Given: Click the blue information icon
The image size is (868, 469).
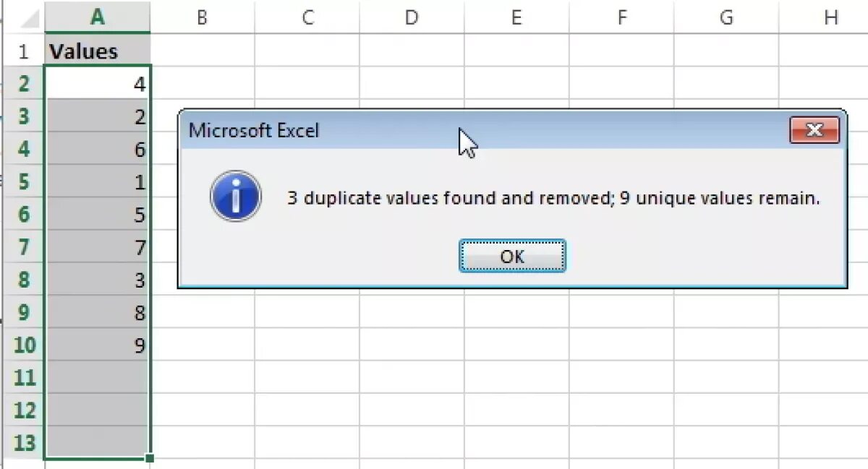Looking at the screenshot, I should 235,197.
